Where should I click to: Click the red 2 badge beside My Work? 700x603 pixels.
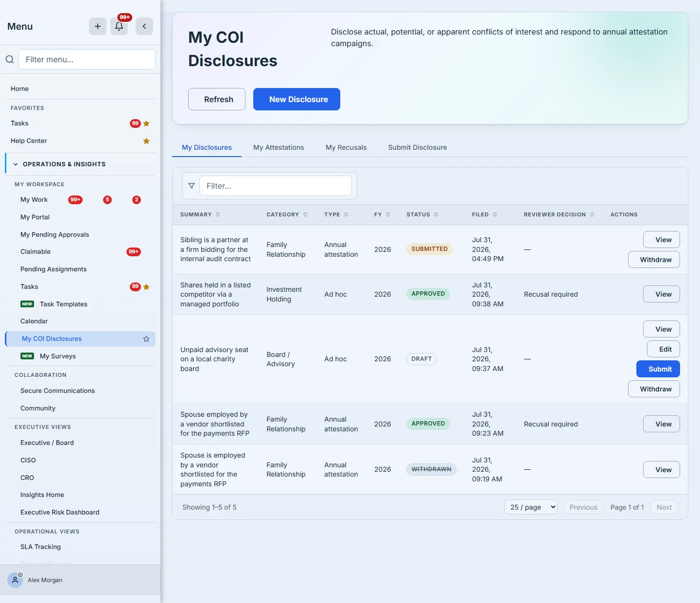coord(137,200)
